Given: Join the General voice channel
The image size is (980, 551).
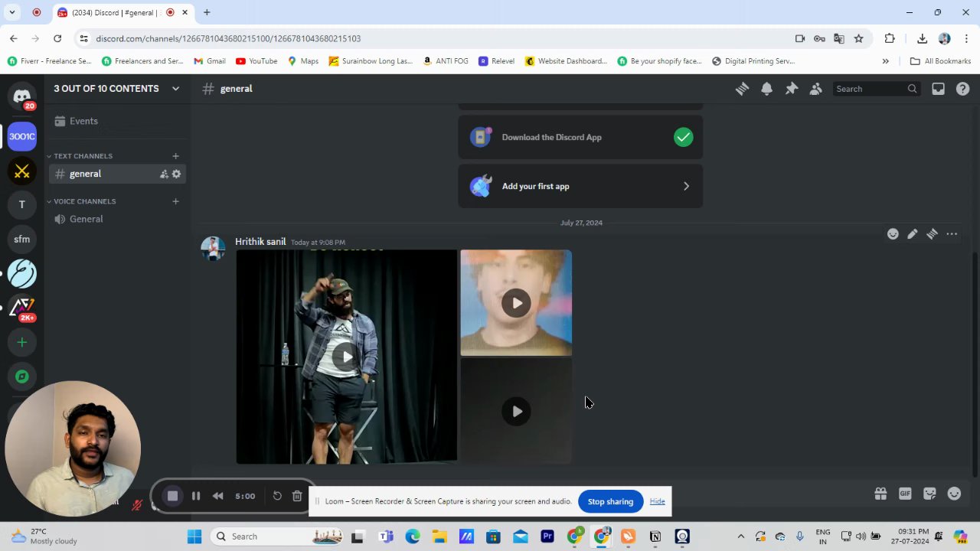Looking at the screenshot, I should click(86, 219).
